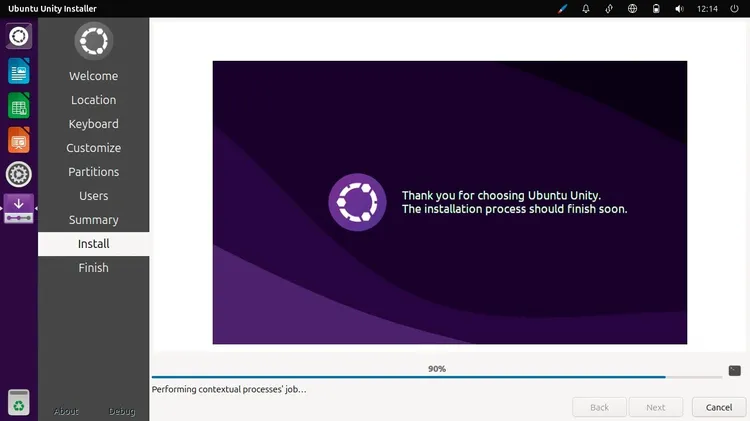Screen dimensions: 750x421
Task: Click the Debug button
Action: [x=121, y=411]
